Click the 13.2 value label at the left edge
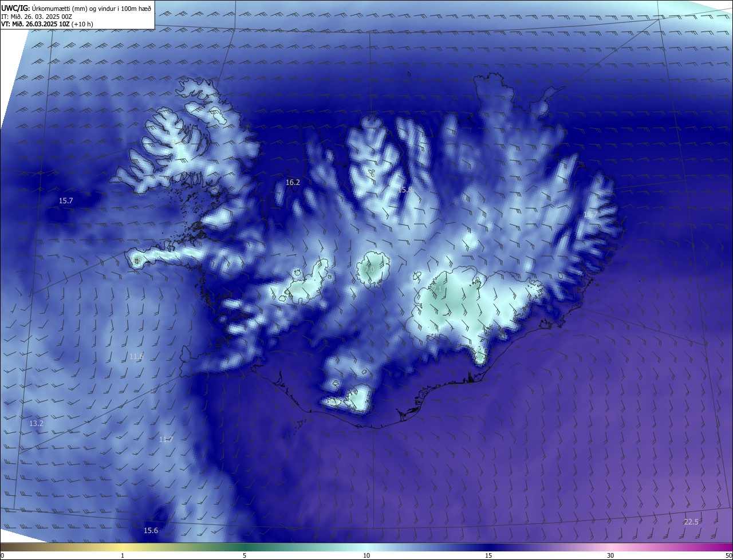This screenshot has width=733, height=560. pos(36,424)
